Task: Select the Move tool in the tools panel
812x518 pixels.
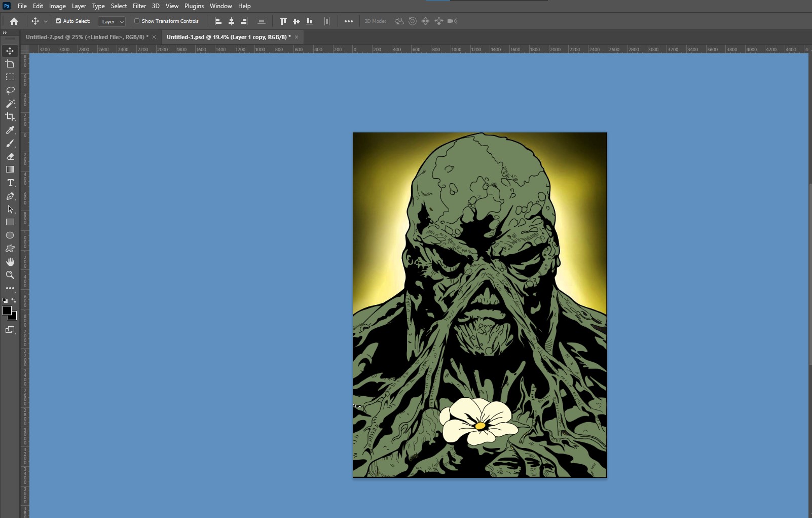Action: click(x=10, y=51)
